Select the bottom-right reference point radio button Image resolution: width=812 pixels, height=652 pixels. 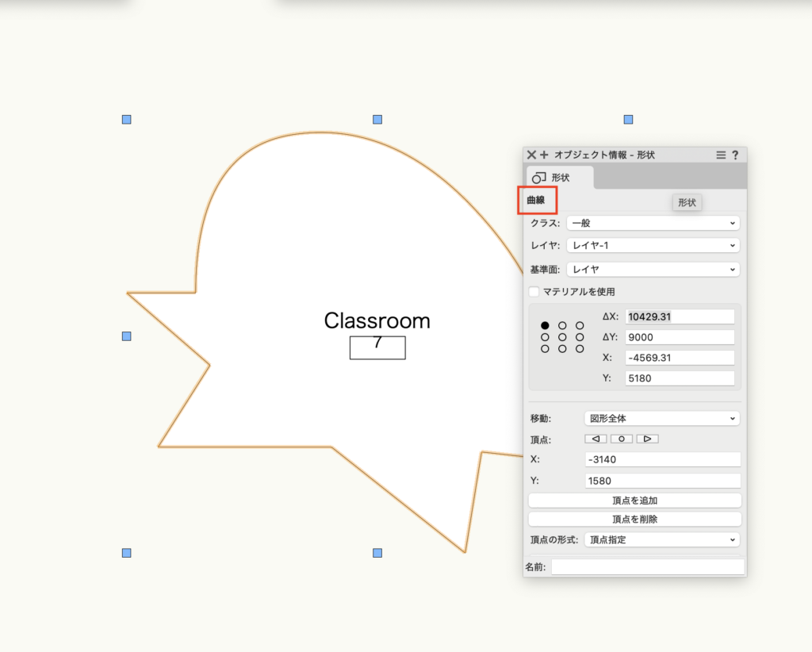(x=580, y=349)
